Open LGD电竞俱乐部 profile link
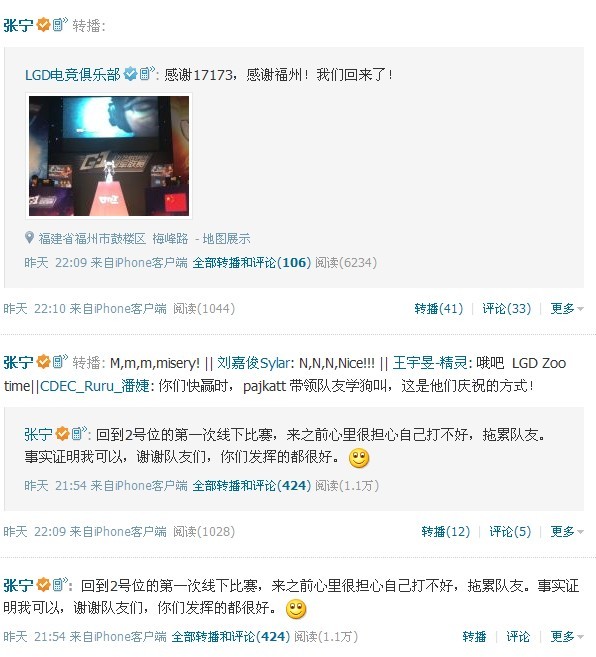 pyautogui.click(x=73, y=75)
